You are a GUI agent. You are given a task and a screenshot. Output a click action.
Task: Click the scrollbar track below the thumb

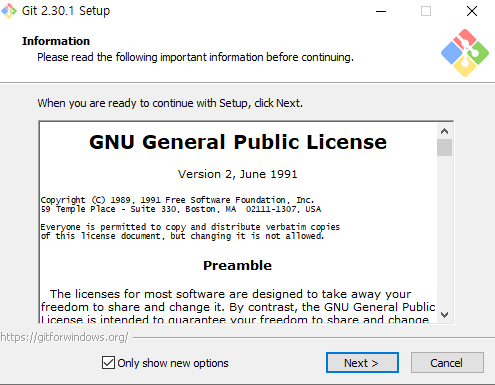click(444, 231)
